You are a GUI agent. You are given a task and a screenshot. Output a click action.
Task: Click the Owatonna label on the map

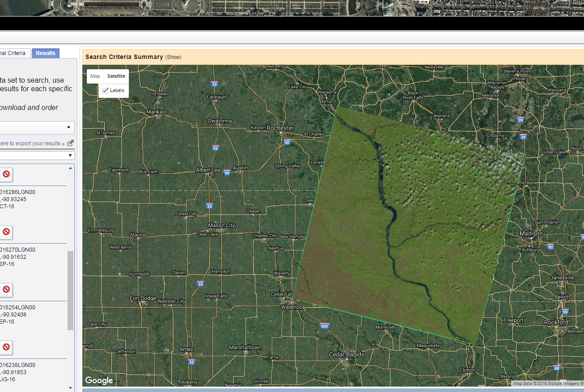[x=220, y=121]
